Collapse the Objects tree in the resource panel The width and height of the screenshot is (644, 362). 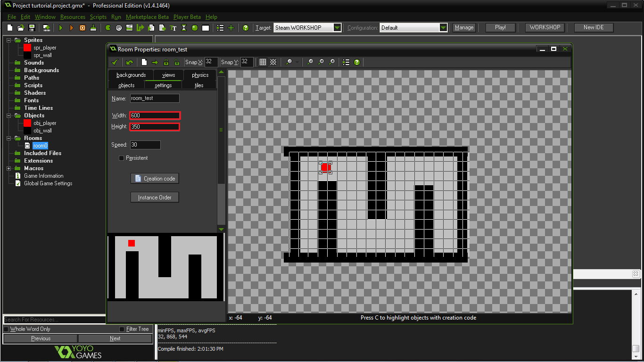click(x=8, y=115)
